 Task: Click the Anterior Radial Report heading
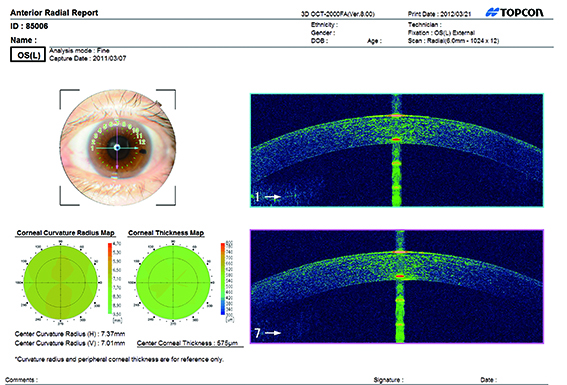click(x=54, y=13)
